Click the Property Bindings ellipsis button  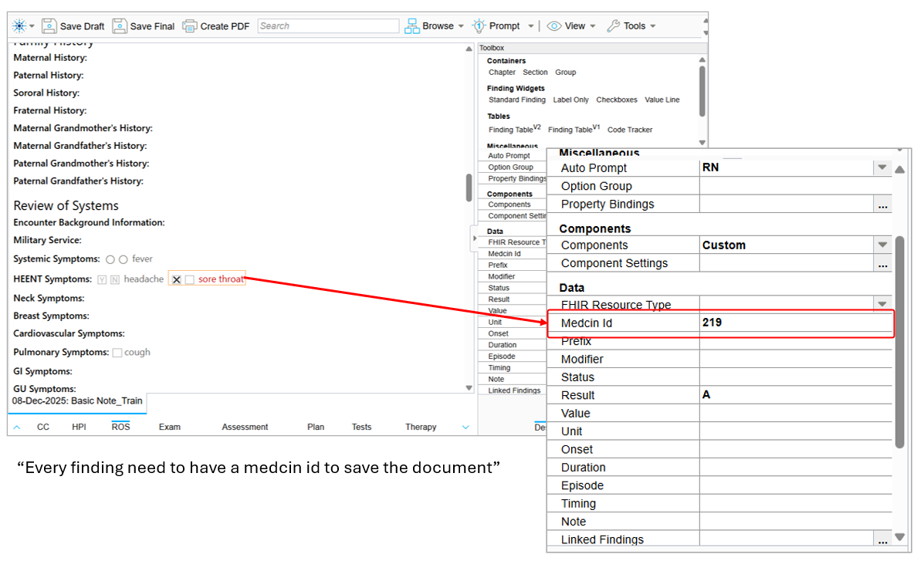pos(882,205)
